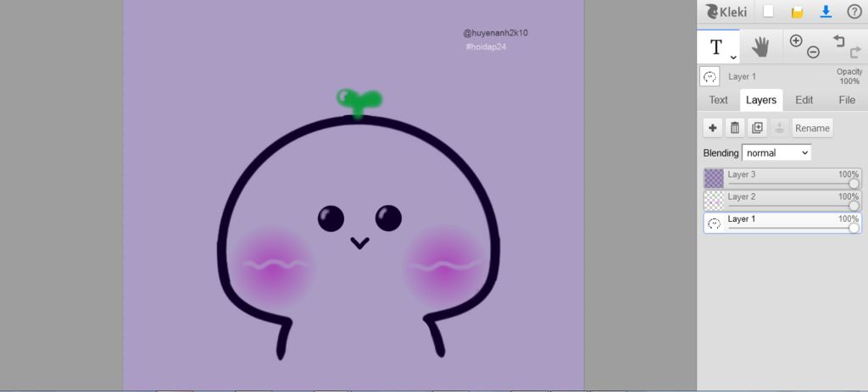Select Layer 1 in layers list
The height and width of the screenshot is (392, 868).
(x=782, y=223)
